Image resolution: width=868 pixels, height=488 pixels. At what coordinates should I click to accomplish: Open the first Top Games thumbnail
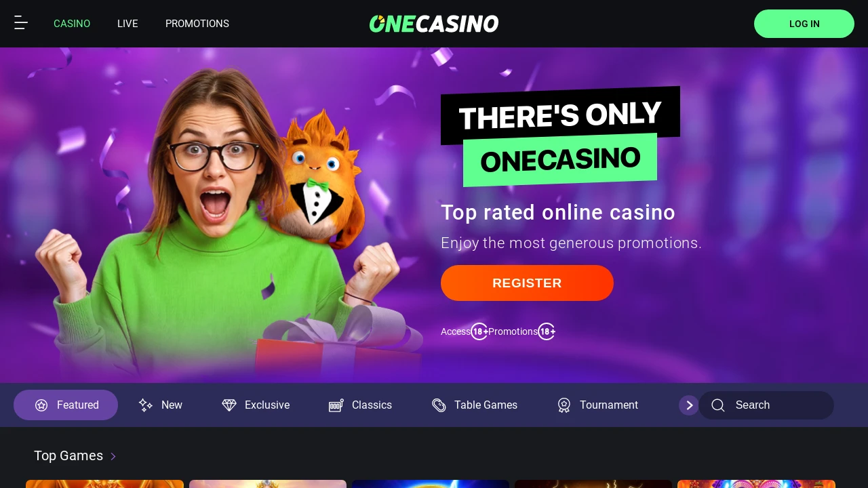pyautogui.click(x=104, y=484)
